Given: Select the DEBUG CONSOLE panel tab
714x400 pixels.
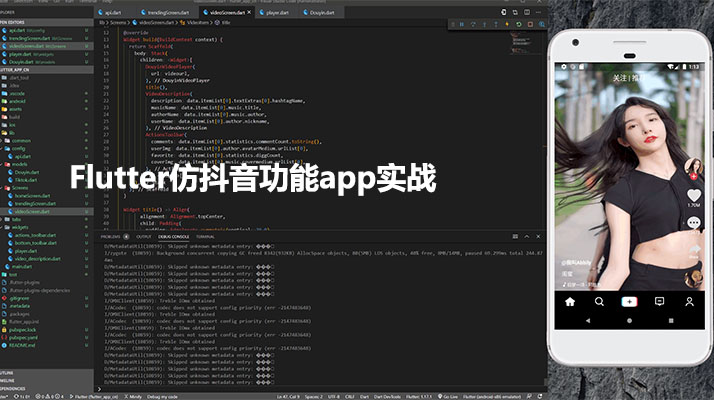Looking at the screenshot, I should [173, 237].
